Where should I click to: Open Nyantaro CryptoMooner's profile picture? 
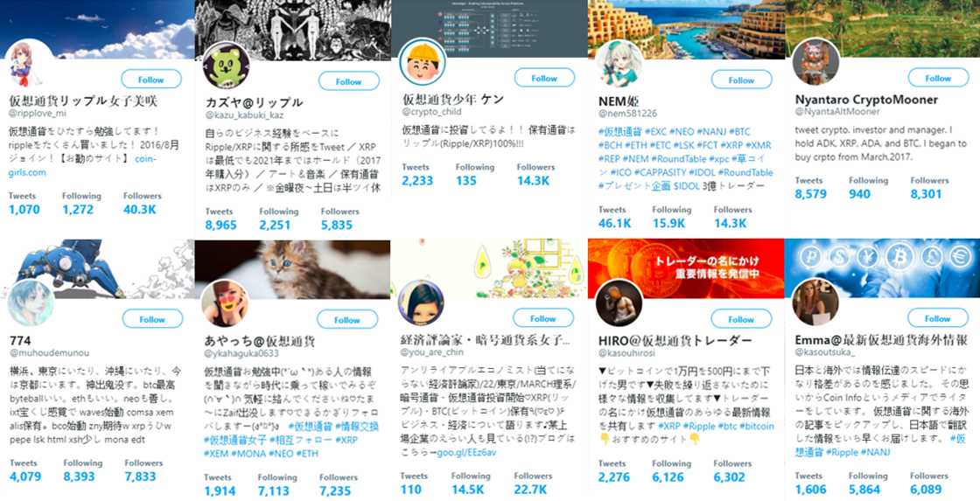pos(815,62)
